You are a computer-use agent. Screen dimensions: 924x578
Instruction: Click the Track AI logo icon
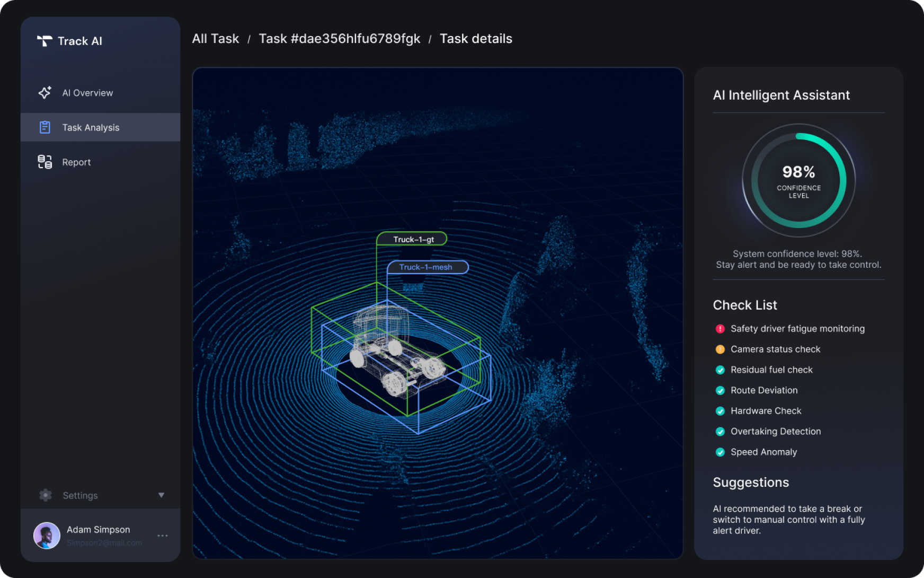[x=45, y=41]
